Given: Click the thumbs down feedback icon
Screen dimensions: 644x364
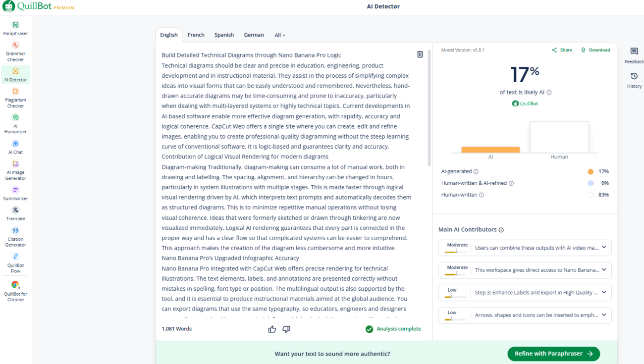Looking at the screenshot, I should (286, 329).
